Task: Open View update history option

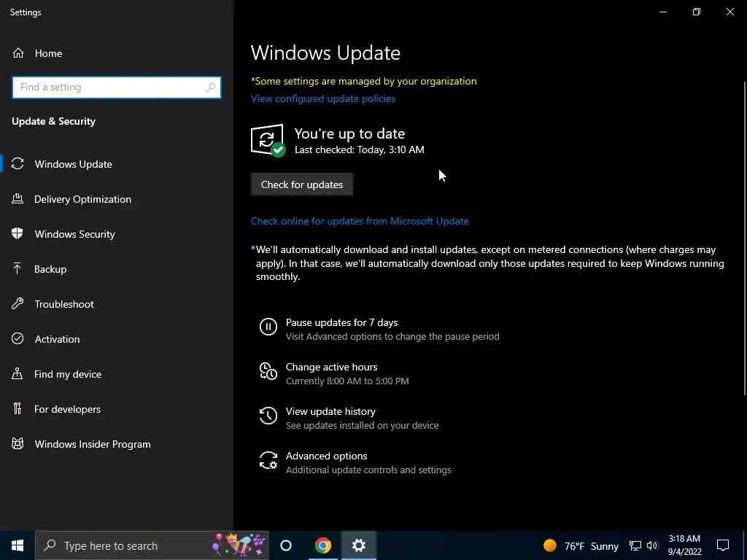Action: click(349, 418)
